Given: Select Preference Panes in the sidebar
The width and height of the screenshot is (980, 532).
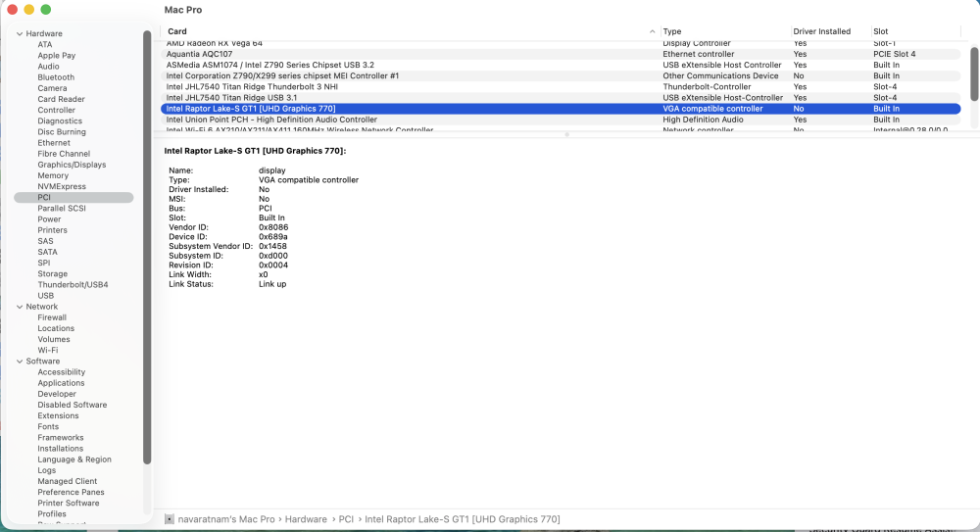Looking at the screenshot, I should [x=71, y=493].
